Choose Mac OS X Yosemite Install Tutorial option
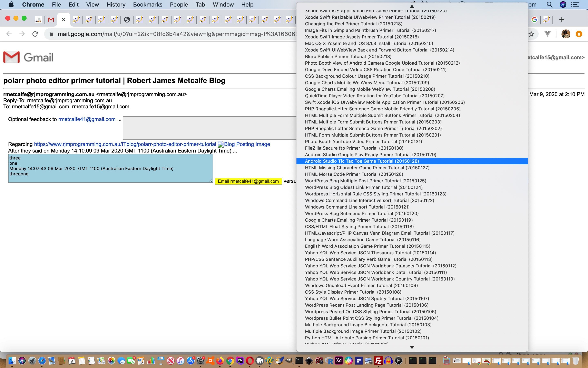588x368 pixels. [x=412, y=43]
